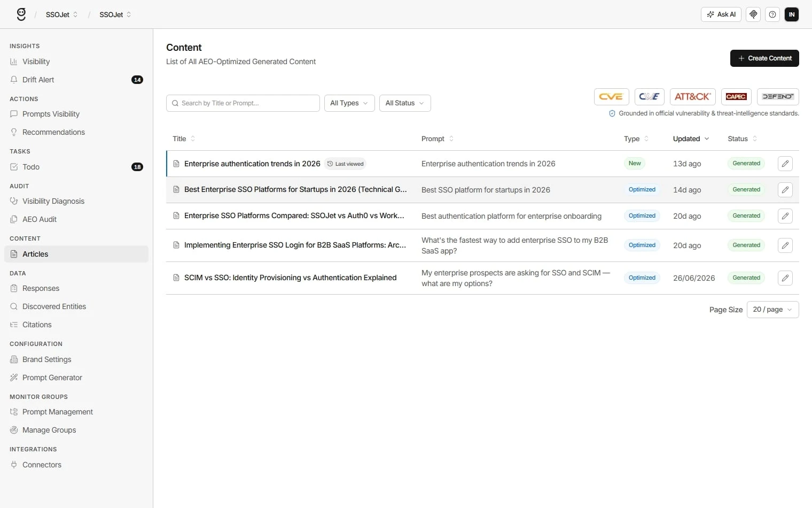
Task: Click the Create Content button
Action: 764,58
